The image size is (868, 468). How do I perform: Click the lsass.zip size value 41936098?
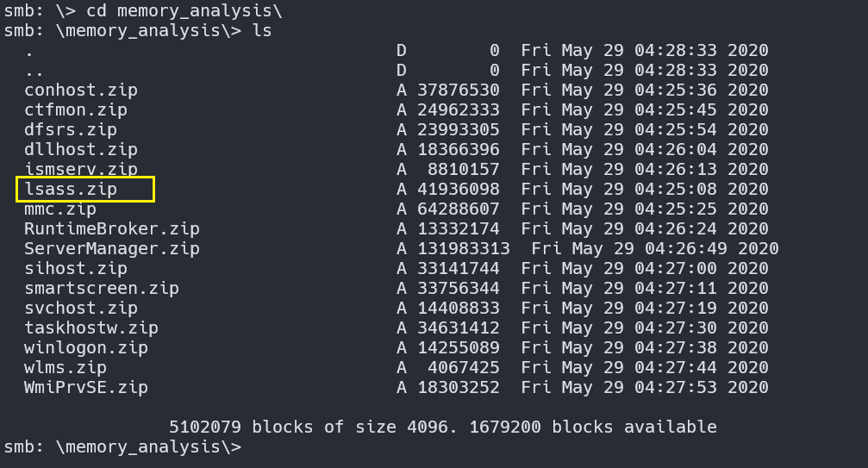459,189
